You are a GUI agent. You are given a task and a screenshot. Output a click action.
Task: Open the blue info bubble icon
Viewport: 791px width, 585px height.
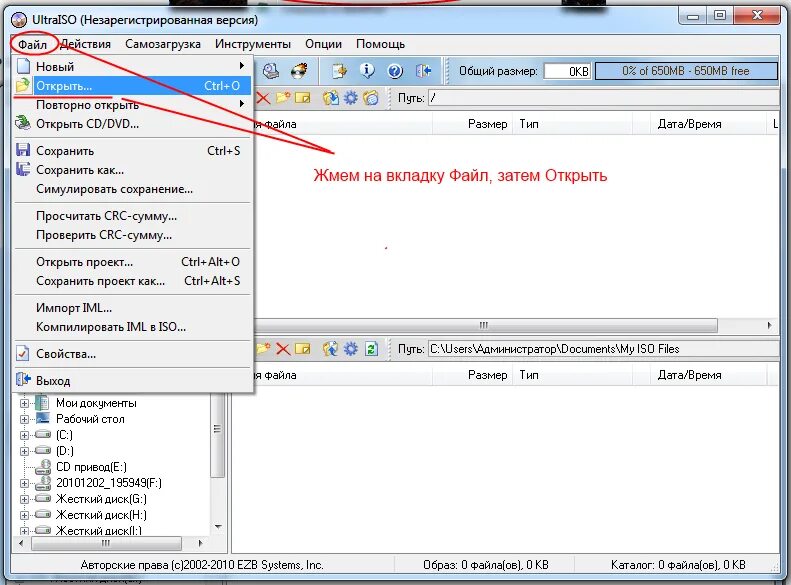point(367,71)
